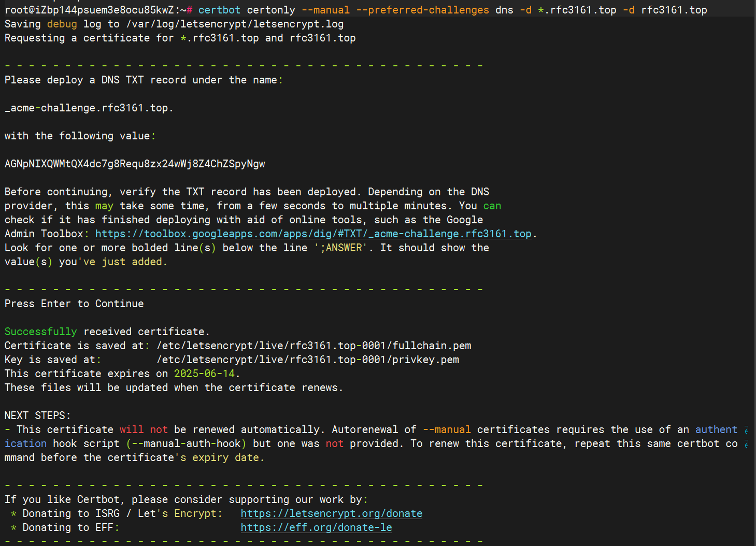
Task: Open the eff.org donate-le link
Action: point(316,527)
